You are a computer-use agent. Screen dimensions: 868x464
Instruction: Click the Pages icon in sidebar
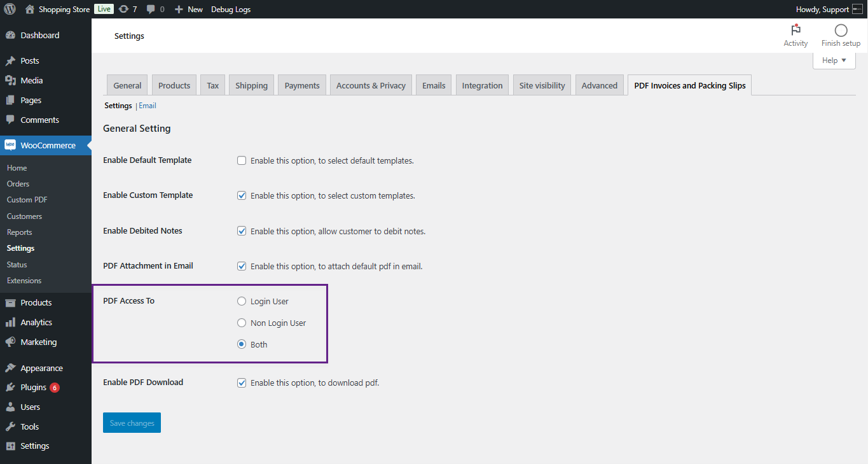10,101
